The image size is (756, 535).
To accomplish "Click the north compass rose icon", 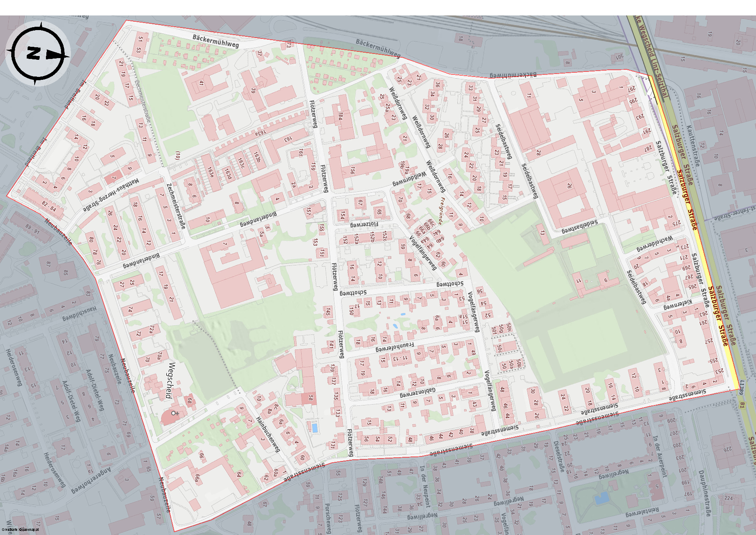I will tap(38, 53).
